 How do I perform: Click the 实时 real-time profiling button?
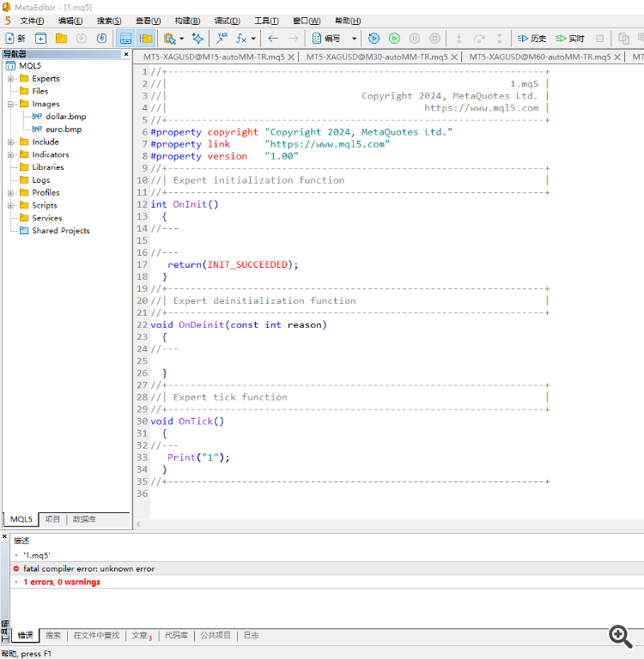point(570,39)
